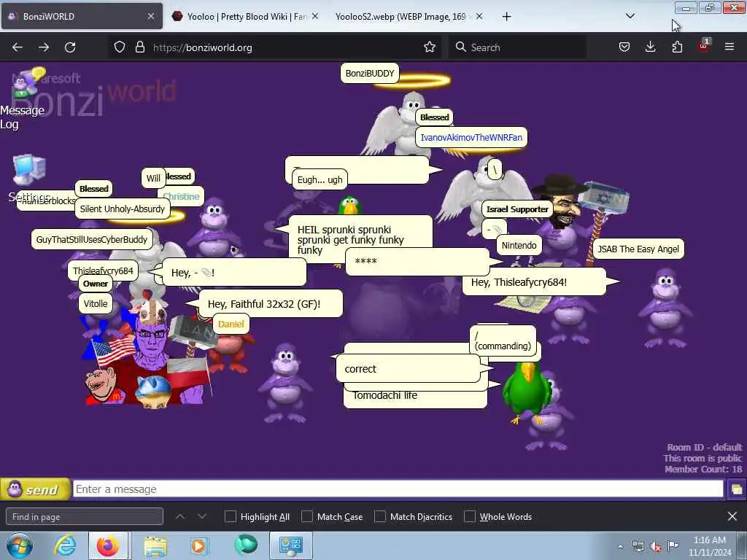
Task: Click the Nintendo name tag
Action: tap(519, 245)
